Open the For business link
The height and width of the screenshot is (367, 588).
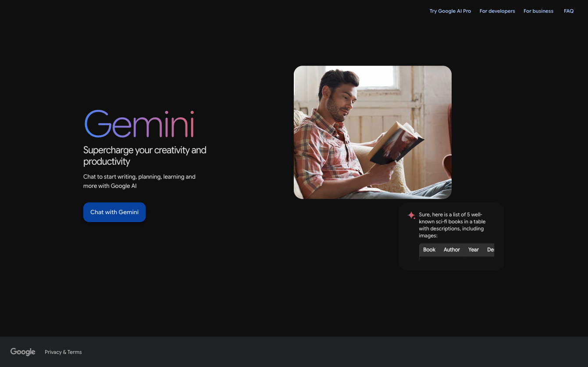click(x=538, y=11)
